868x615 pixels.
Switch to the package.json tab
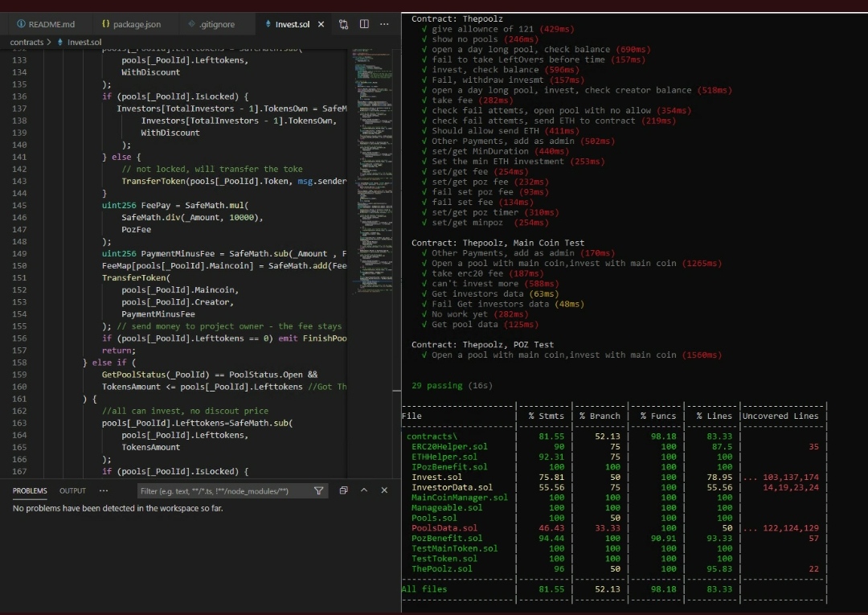(x=131, y=24)
